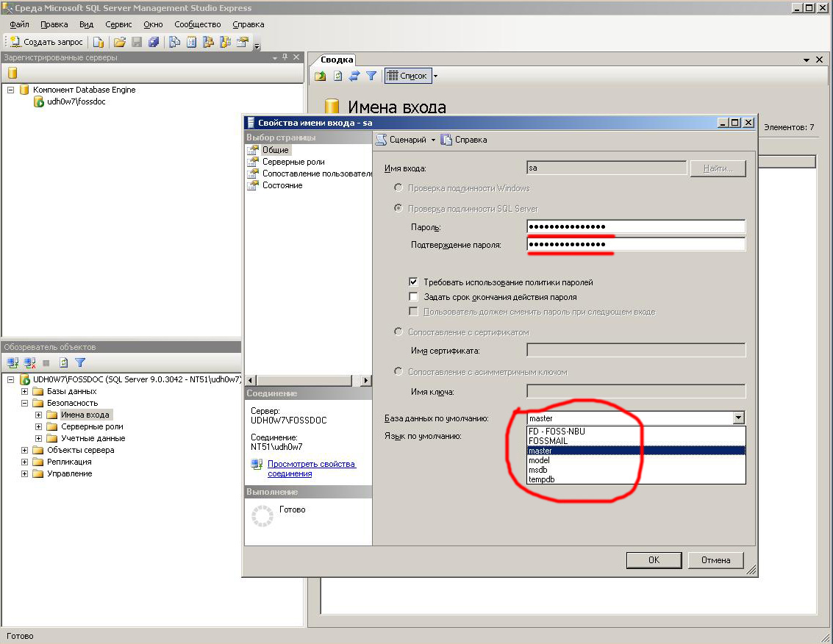Image resolution: width=833 pixels, height=644 pixels.
Task: Click the open file folder icon
Action: pos(120,42)
